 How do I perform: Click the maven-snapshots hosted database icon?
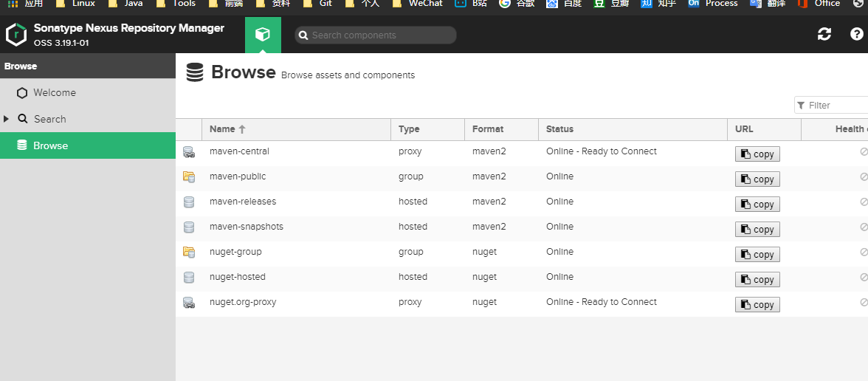tap(189, 227)
